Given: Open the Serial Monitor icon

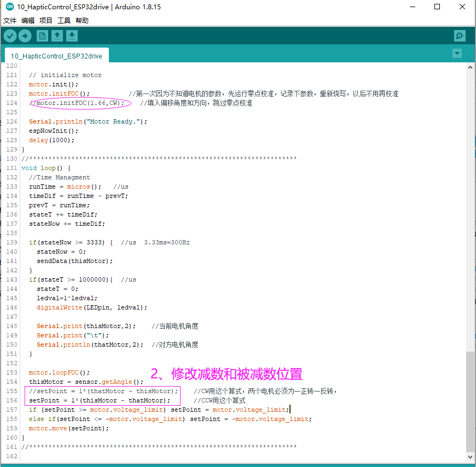Looking at the screenshot, I should (x=460, y=35).
